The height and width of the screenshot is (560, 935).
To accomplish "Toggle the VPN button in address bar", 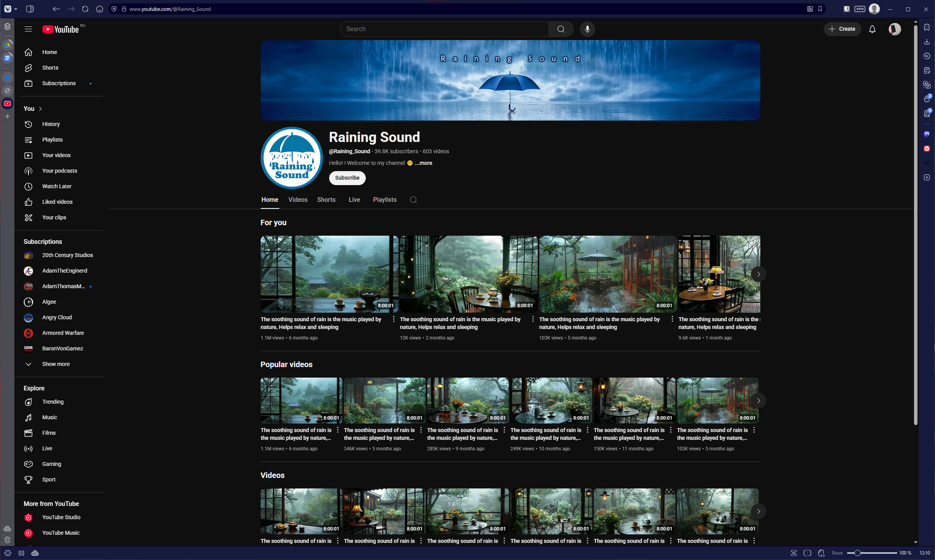I will [860, 9].
